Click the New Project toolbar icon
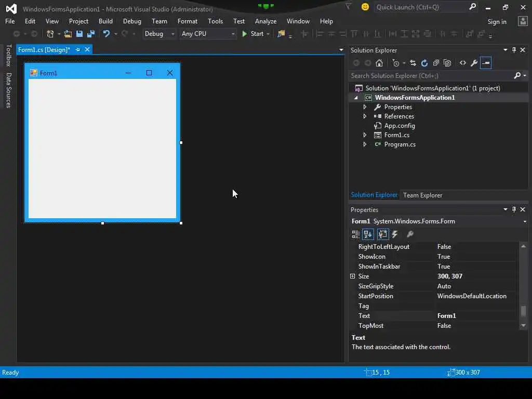This screenshot has height=399, width=532. click(50, 34)
